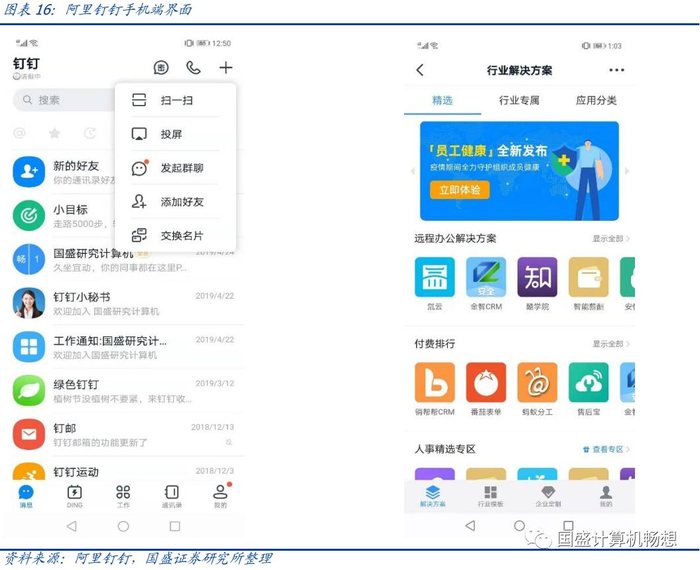Tap the @ mentions filter icon

click(x=20, y=133)
